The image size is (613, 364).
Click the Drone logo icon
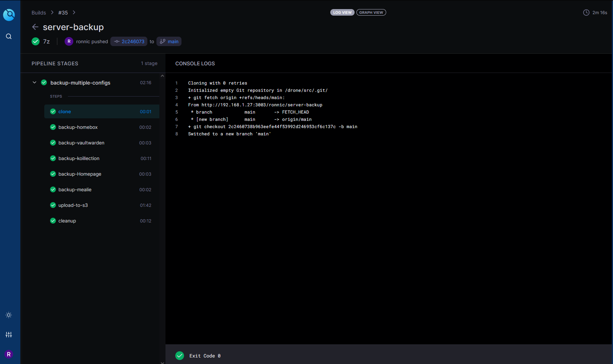(9, 15)
